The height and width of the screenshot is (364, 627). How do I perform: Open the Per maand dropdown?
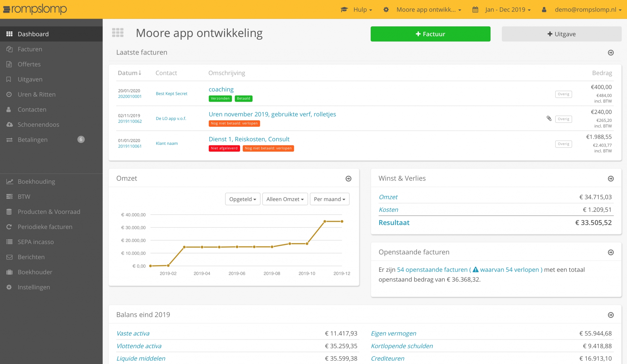point(329,199)
